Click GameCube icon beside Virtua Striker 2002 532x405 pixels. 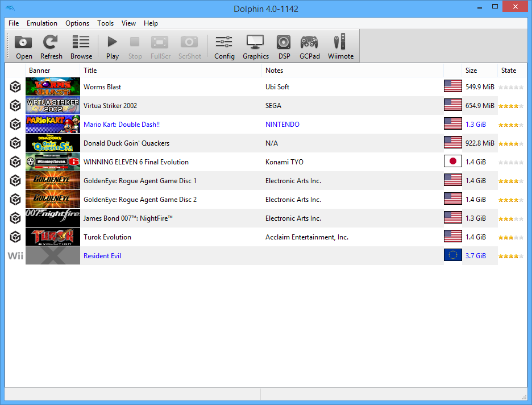(15, 106)
